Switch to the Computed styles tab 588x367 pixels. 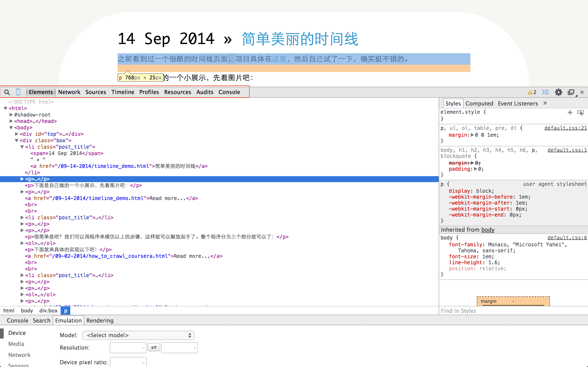click(x=479, y=104)
